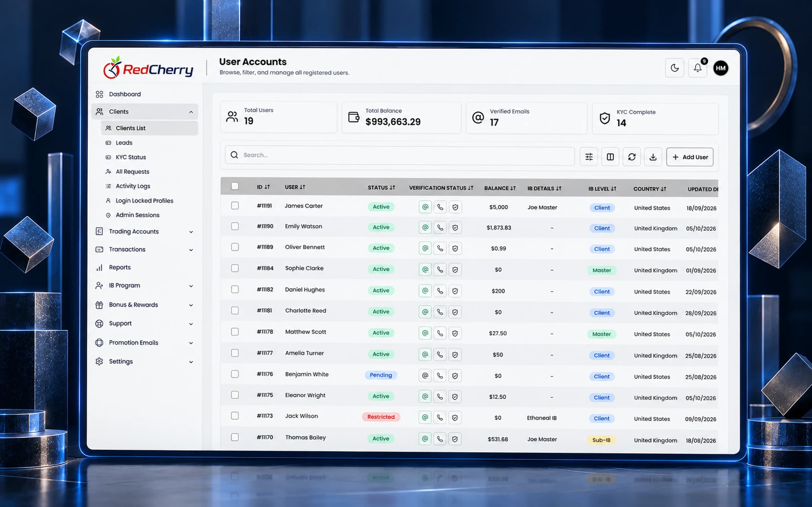The image size is (812, 507).
Task: Download the user list export
Action: pos(653,157)
